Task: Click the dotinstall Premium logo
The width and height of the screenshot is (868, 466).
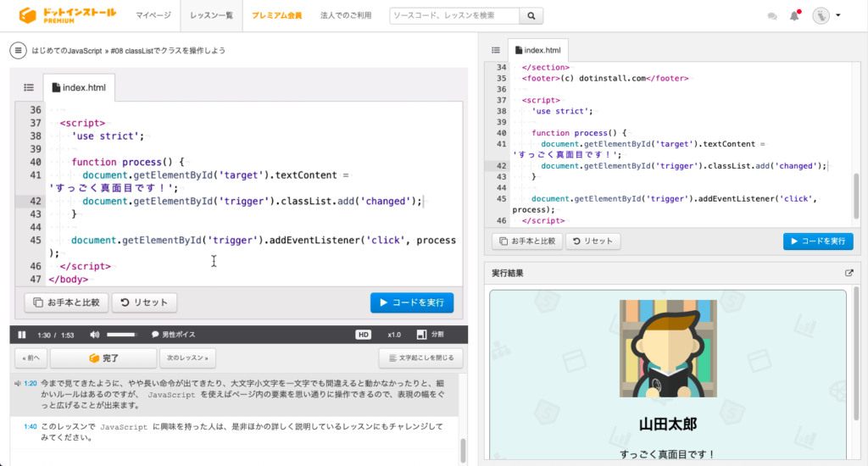Action: coord(68,15)
